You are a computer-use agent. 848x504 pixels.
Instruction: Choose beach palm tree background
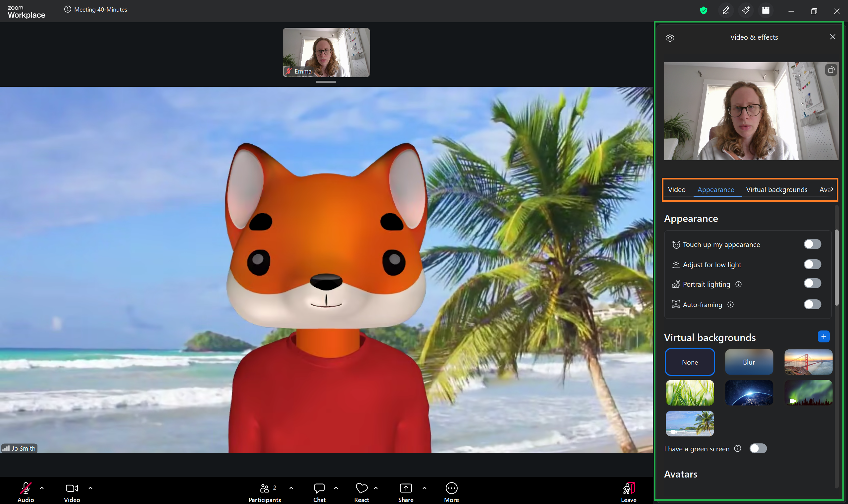[690, 424]
